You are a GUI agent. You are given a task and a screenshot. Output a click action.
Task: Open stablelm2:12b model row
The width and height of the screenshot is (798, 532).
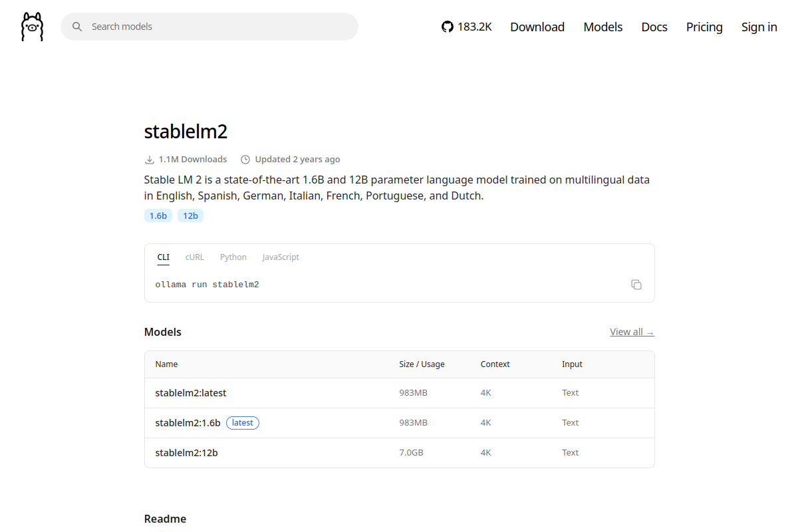point(400,453)
